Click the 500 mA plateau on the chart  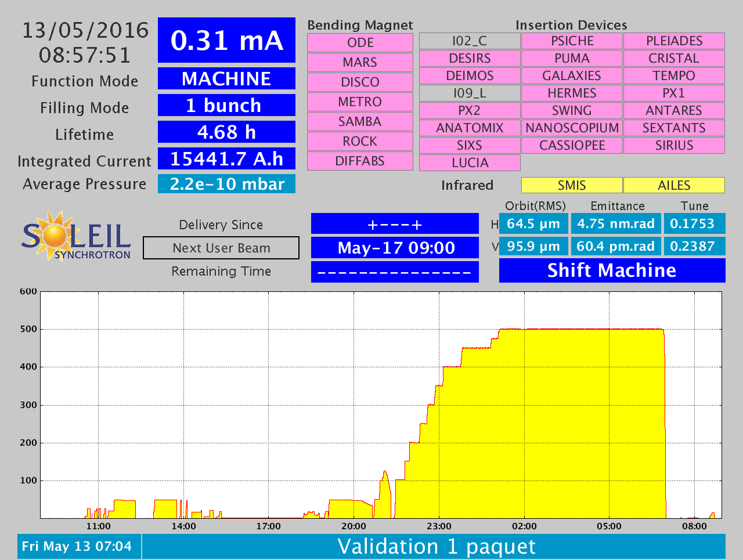(580, 329)
